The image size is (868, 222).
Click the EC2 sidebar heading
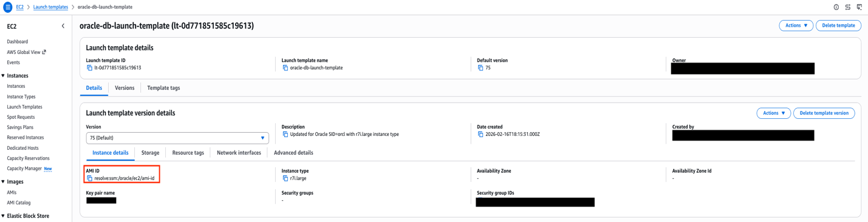(x=12, y=27)
